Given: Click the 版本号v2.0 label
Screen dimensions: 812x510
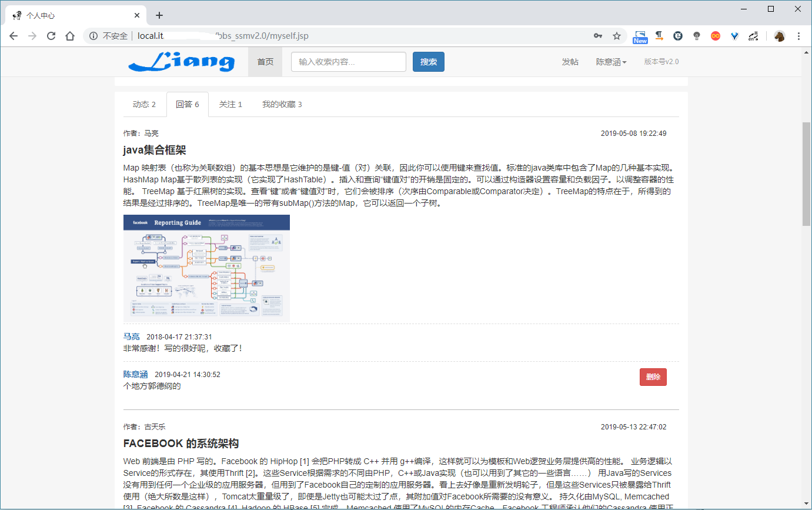Looking at the screenshot, I should [x=661, y=62].
